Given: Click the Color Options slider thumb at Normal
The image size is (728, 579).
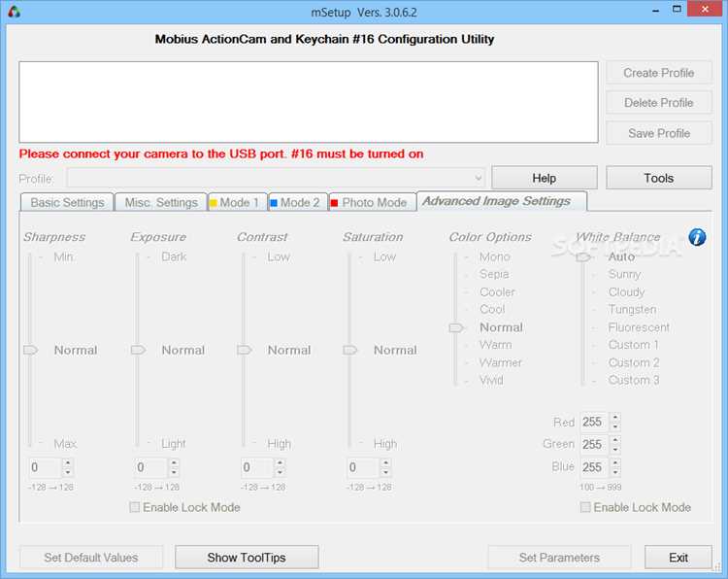Looking at the screenshot, I should point(456,328).
